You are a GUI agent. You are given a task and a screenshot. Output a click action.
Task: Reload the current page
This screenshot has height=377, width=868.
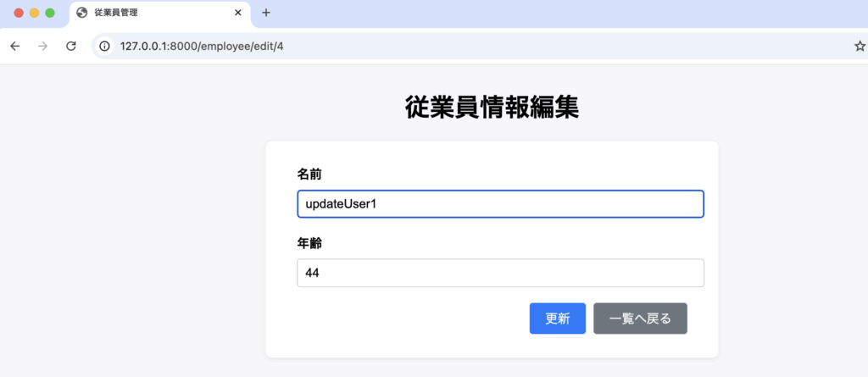pyautogui.click(x=71, y=46)
